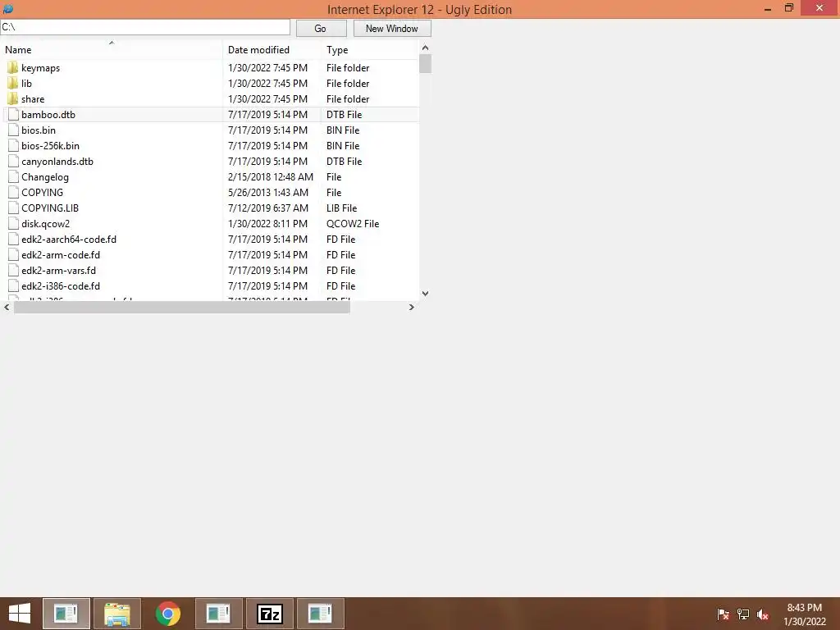Click the New Window button
840x630 pixels.
pos(392,29)
